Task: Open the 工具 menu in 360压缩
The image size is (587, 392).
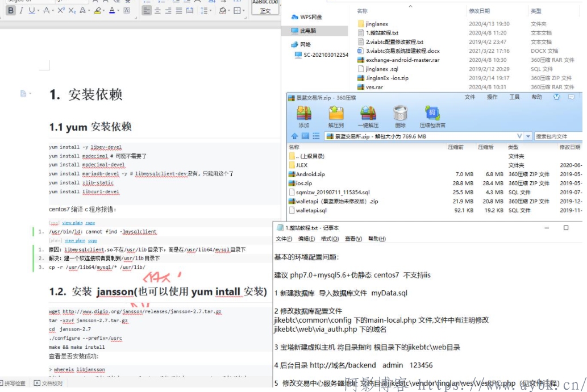Action: 514,97
